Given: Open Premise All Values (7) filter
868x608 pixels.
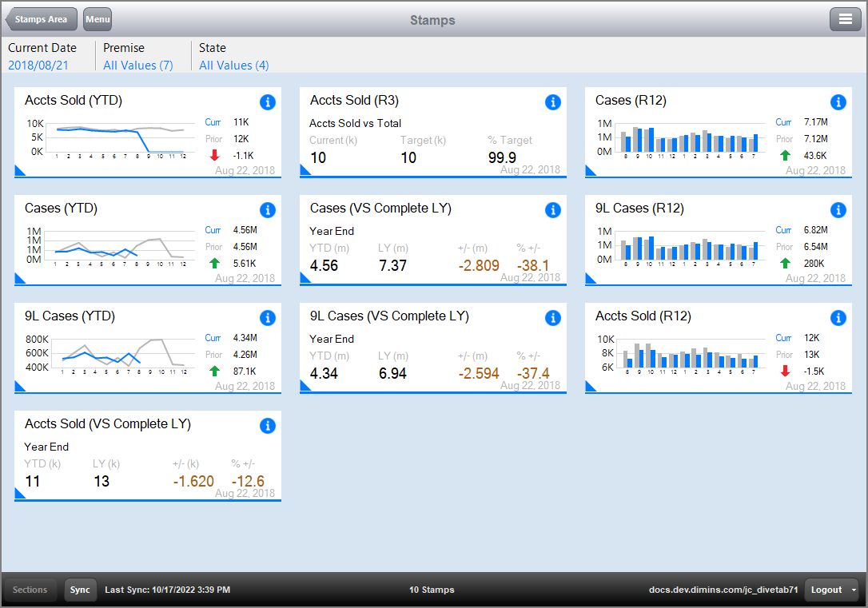Looking at the screenshot, I should [138, 66].
